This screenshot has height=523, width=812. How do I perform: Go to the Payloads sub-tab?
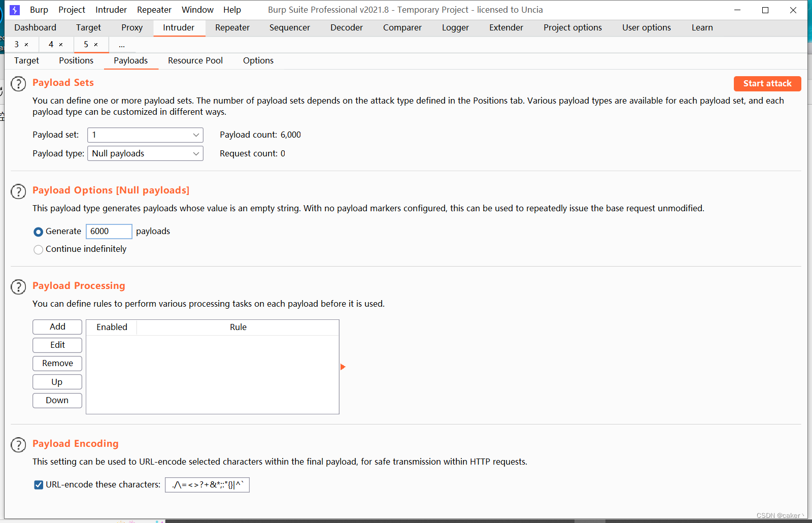pos(131,60)
